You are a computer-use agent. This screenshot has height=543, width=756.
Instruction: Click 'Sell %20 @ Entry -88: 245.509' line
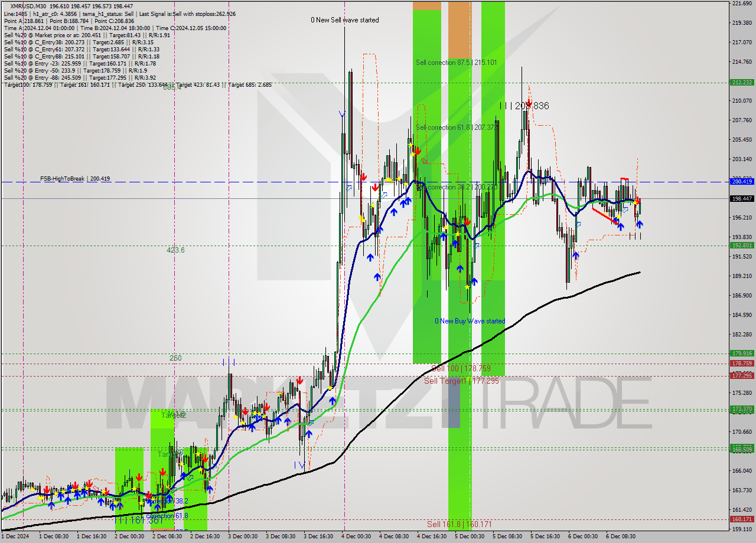[80, 78]
